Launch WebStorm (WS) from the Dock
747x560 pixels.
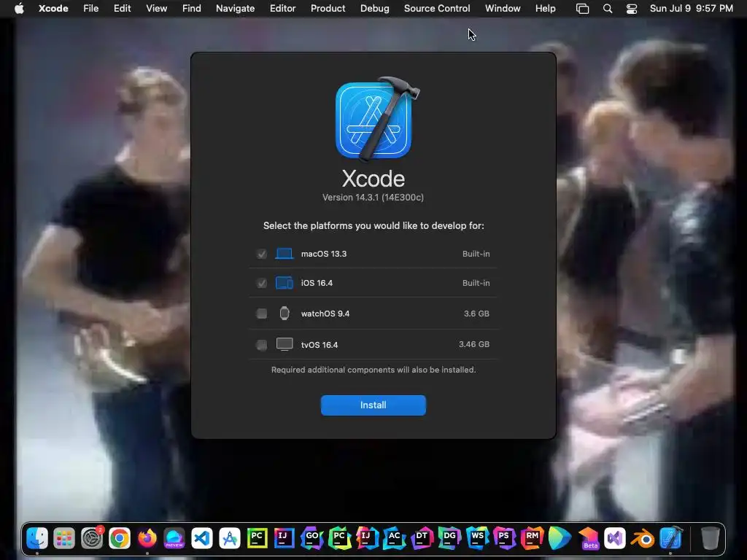pyautogui.click(x=477, y=538)
